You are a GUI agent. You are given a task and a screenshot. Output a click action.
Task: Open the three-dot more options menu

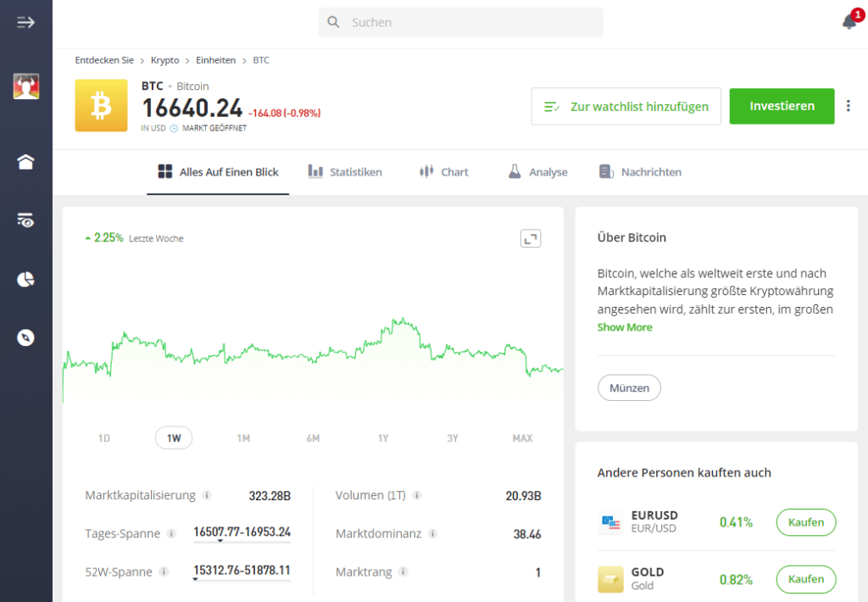coord(848,106)
